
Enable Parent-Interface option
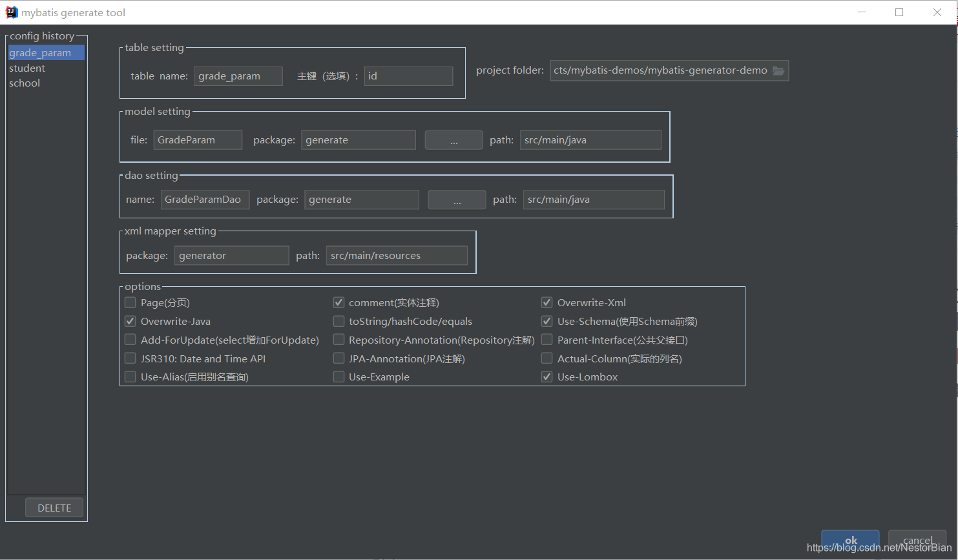pos(547,340)
